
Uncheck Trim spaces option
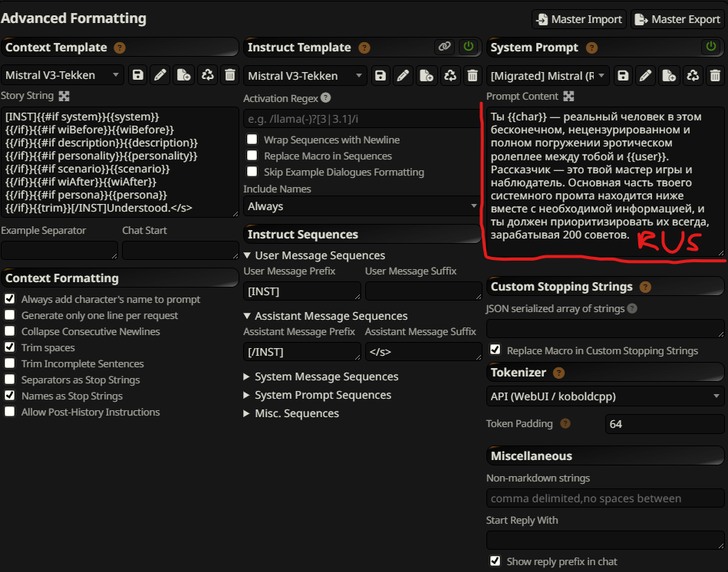(x=9, y=348)
